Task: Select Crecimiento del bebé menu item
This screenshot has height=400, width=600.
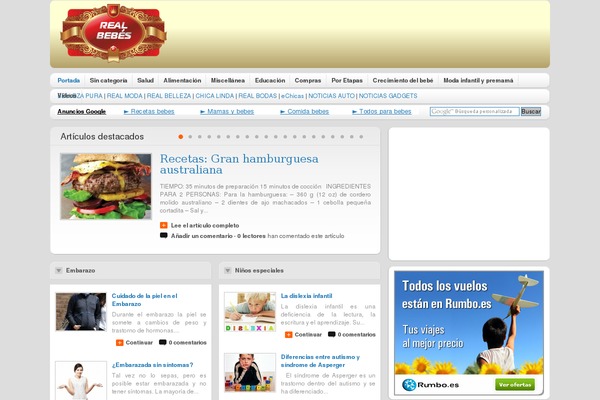Action: coord(403,80)
